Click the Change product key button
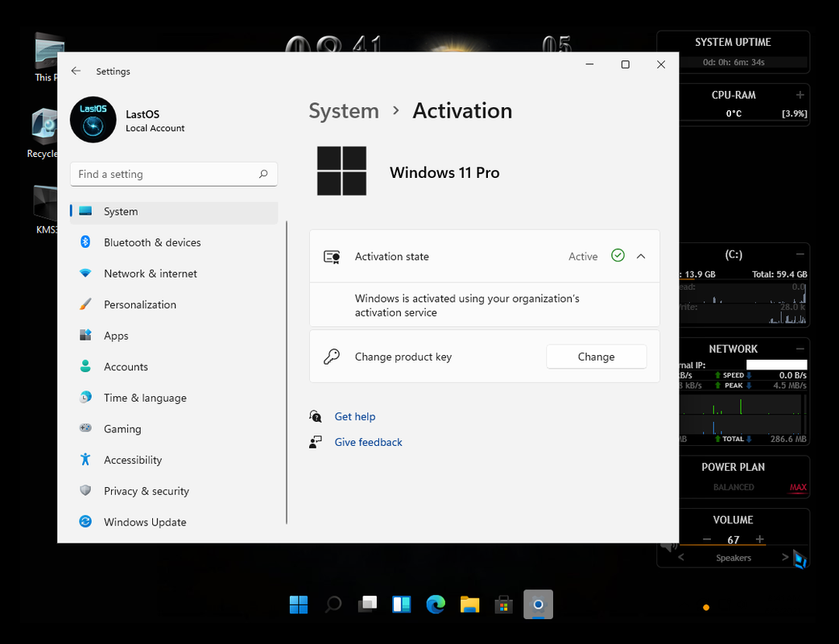 596,357
